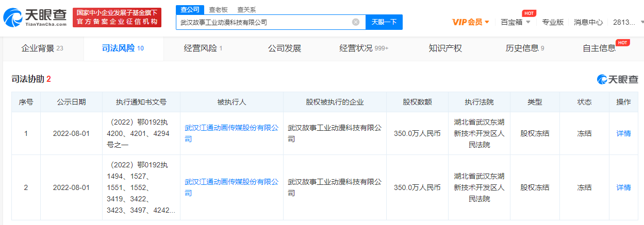The height and width of the screenshot is (225, 644).
Task: Open 武汉江通动画传媒 link in row 2
Action: tap(232, 187)
